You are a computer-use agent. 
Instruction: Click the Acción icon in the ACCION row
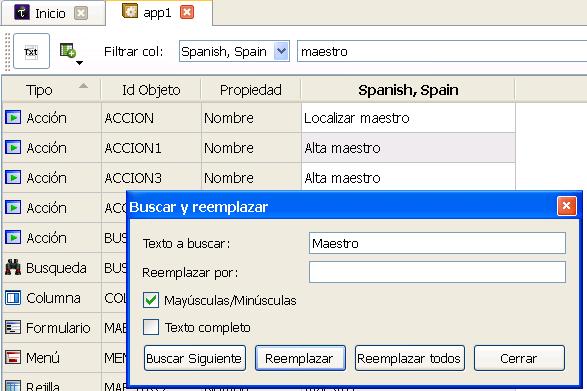[x=13, y=118]
